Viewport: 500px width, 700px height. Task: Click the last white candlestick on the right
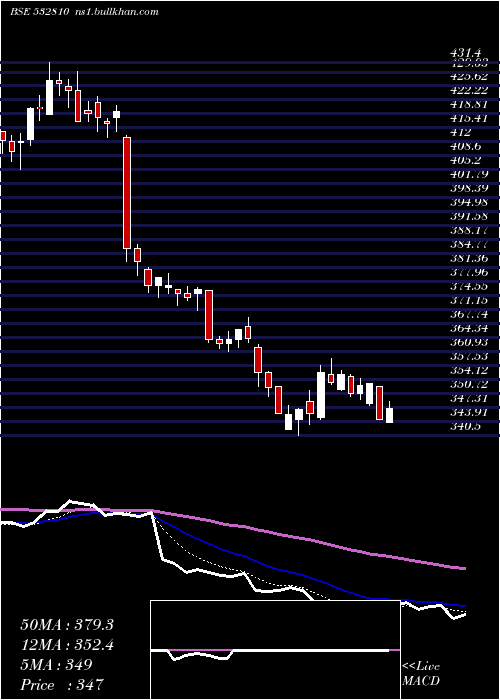[389, 415]
